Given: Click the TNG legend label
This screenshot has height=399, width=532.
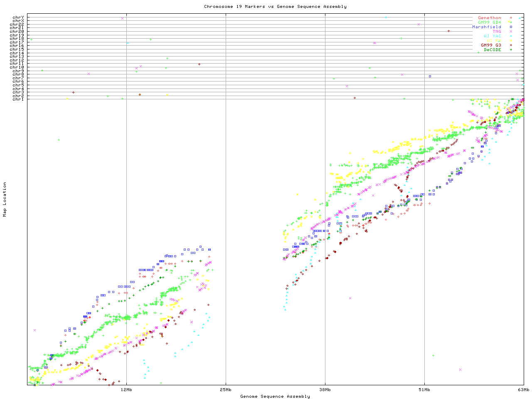Looking at the screenshot, I should pos(497,32).
